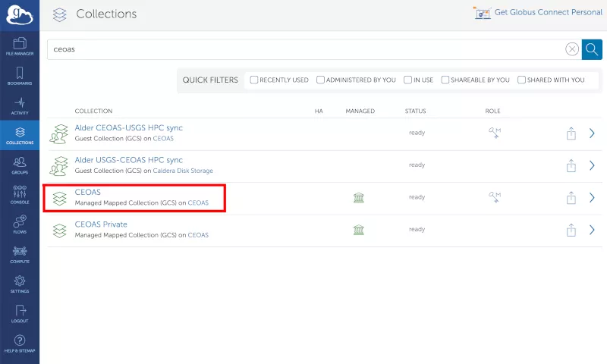Expand details chevron for CEOAS Private
The width and height of the screenshot is (607, 364).
(592, 230)
